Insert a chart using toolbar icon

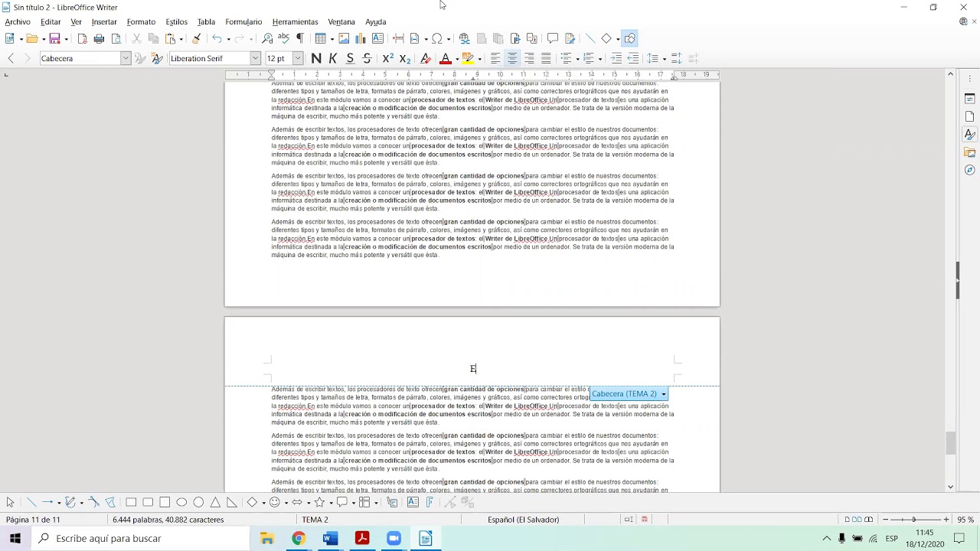click(361, 38)
